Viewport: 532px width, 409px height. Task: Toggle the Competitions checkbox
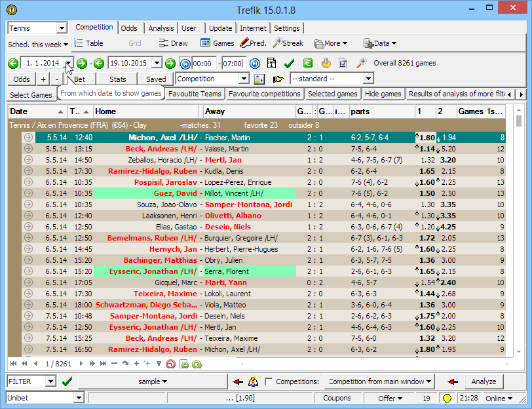tap(269, 381)
